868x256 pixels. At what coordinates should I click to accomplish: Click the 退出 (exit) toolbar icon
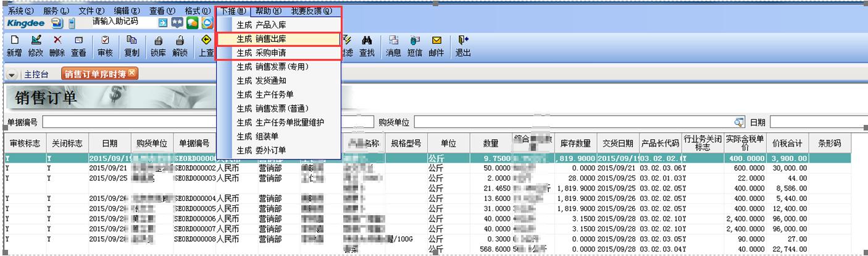(x=463, y=46)
